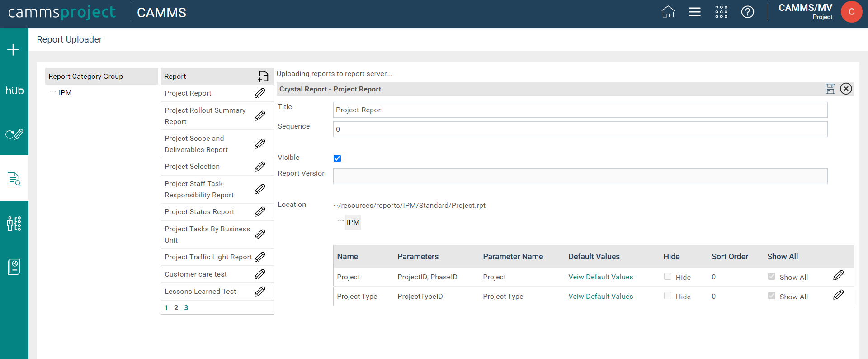Toggle the Visible checkbox
The image size is (868, 359).
click(337, 158)
